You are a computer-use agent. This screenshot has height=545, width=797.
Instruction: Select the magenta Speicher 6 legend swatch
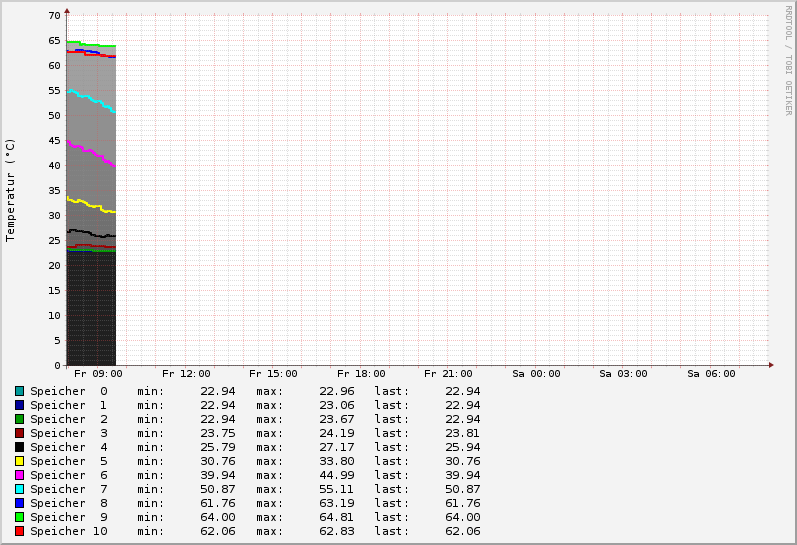19,475
